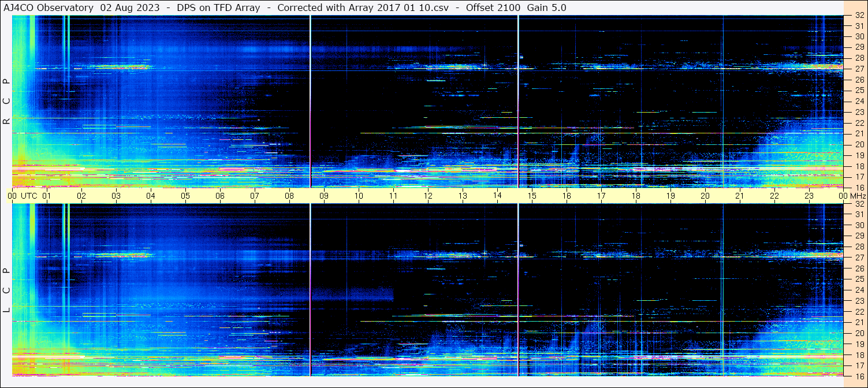Click 32 MHz label on LCP panel
This screenshot has height=388, width=868.
click(x=859, y=204)
